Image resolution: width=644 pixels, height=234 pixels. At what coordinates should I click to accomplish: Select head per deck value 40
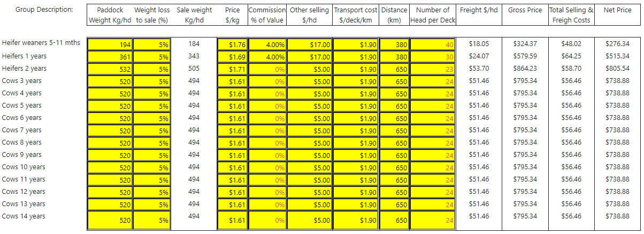coord(432,44)
